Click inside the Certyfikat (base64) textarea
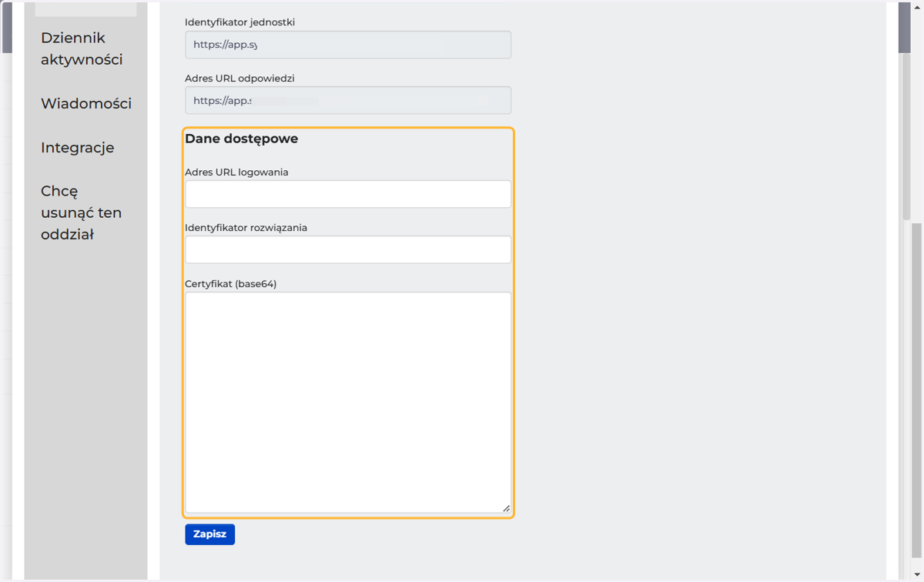Viewport: 924px width, 582px height. 348,402
